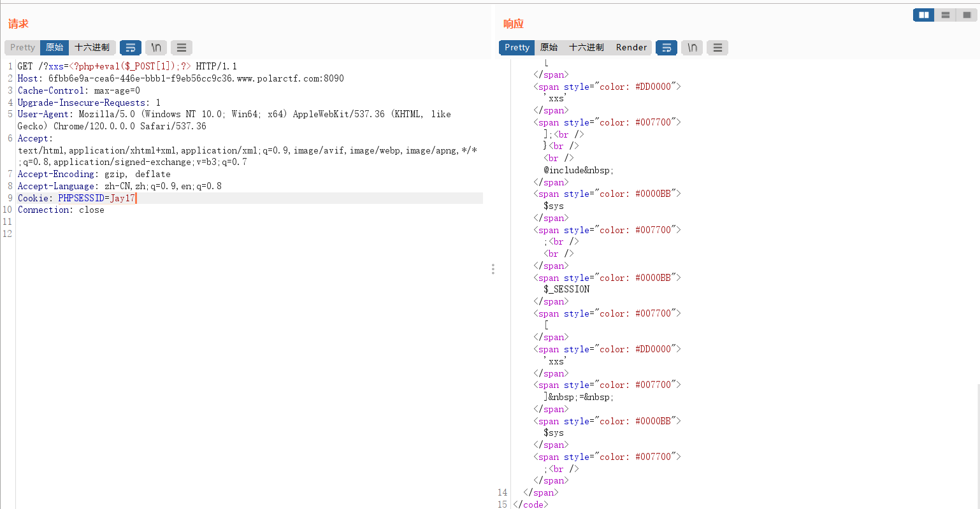This screenshot has height=509, width=980.
Task: Click the 响应 panel heading
Action: point(514,24)
